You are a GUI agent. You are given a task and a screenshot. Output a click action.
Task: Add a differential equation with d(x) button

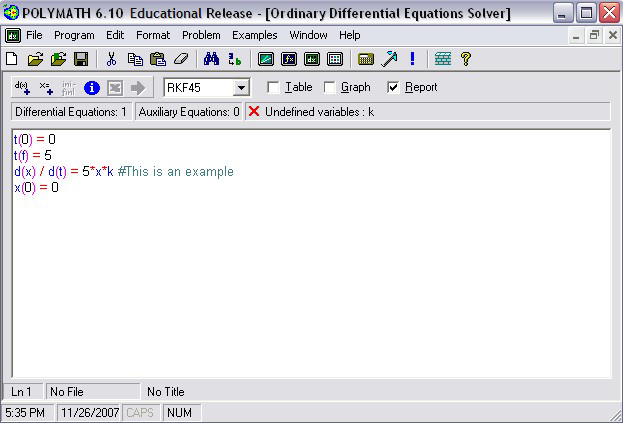point(21,87)
